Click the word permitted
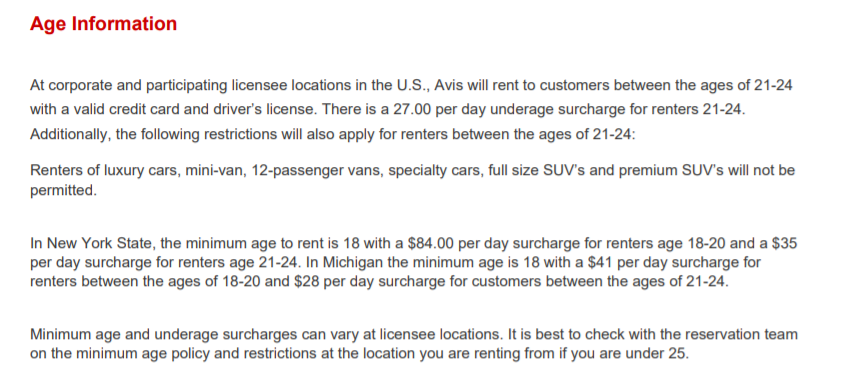Screen dimensions: 855x387 pos(63,192)
